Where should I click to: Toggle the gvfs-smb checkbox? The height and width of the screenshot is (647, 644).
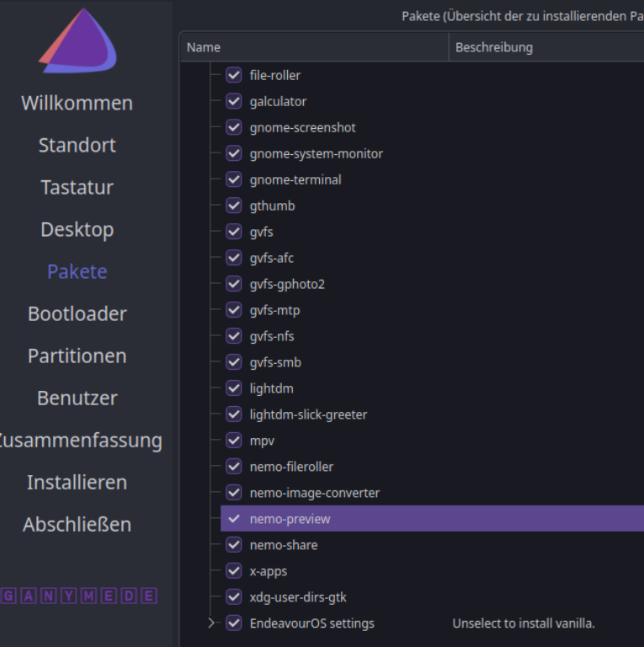tap(234, 362)
